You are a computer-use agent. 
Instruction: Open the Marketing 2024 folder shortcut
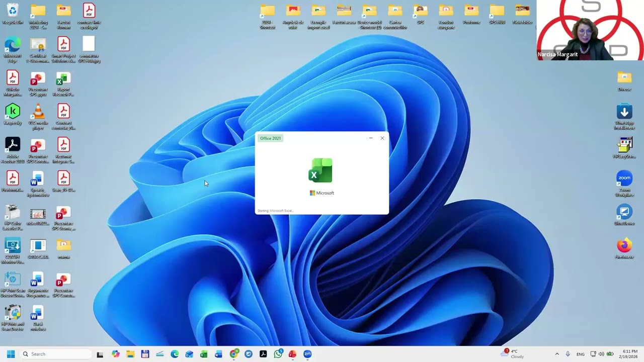coord(38,16)
